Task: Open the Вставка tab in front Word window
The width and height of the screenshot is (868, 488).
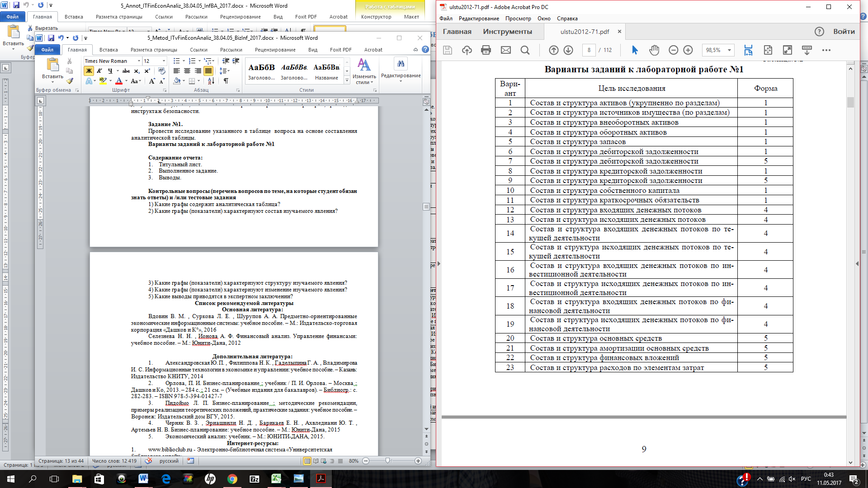Action: (108, 50)
